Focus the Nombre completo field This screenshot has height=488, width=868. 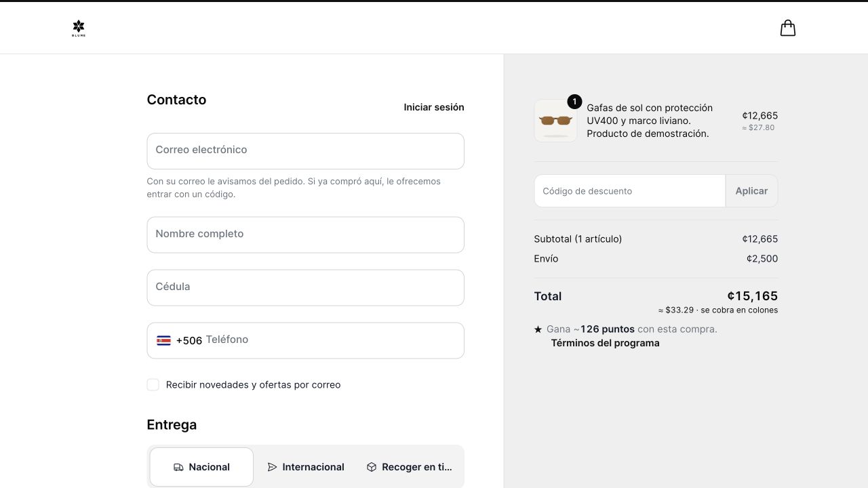click(x=305, y=235)
